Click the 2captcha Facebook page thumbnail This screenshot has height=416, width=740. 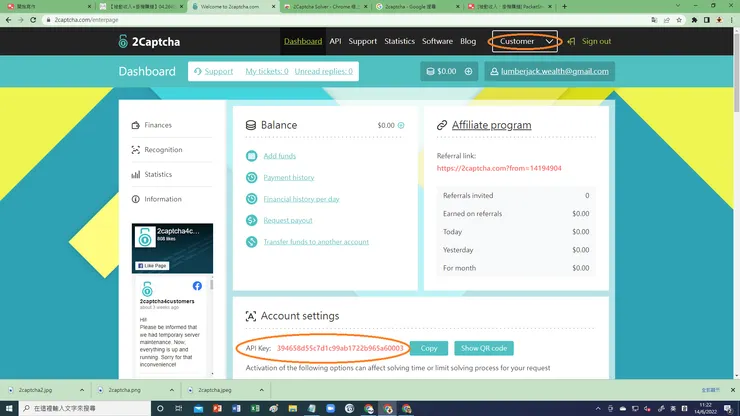pos(145,237)
